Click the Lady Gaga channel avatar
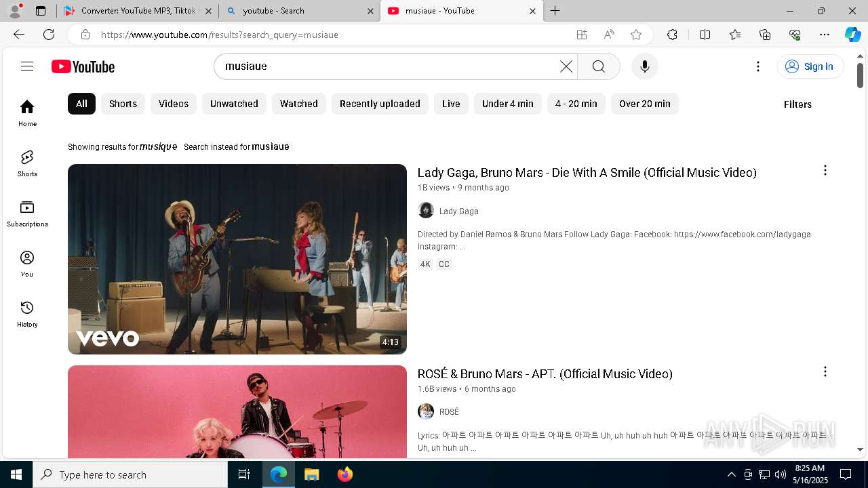868x488 pixels. click(x=426, y=210)
